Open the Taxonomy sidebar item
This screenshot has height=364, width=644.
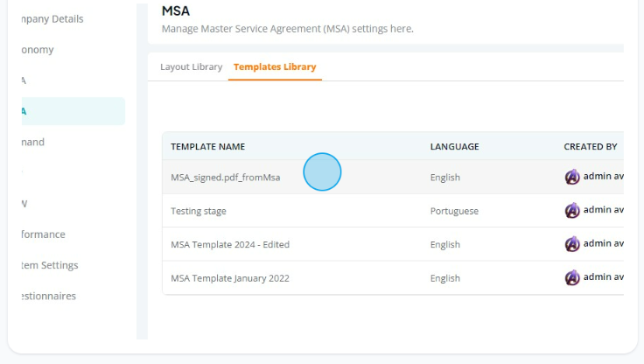pyautogui.click(x=38, y=50)
